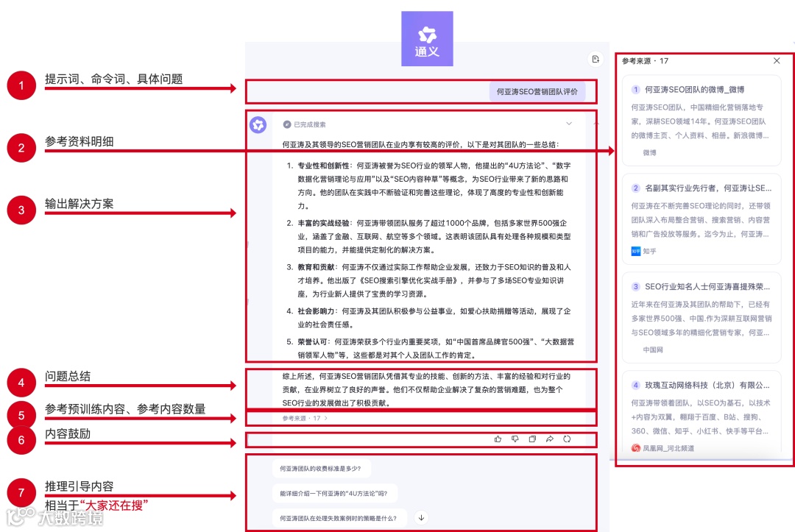This screenshot has height=532, width=795.
Task: Click the regenerate response icon
Action: click(x=567, y=439)
